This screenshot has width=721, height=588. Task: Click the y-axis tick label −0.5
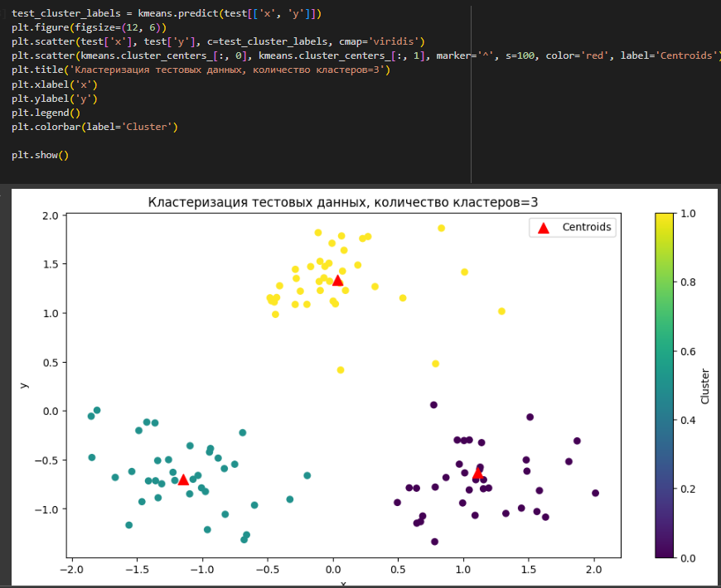coord(46,460)
